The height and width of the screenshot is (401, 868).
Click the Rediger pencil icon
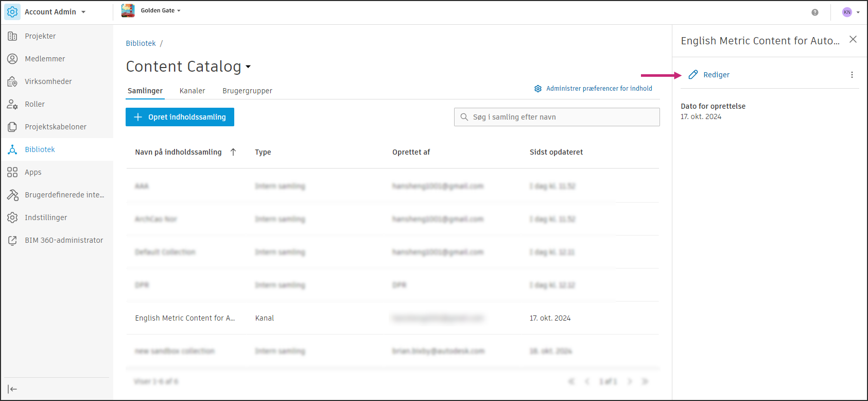coord(693,75)
